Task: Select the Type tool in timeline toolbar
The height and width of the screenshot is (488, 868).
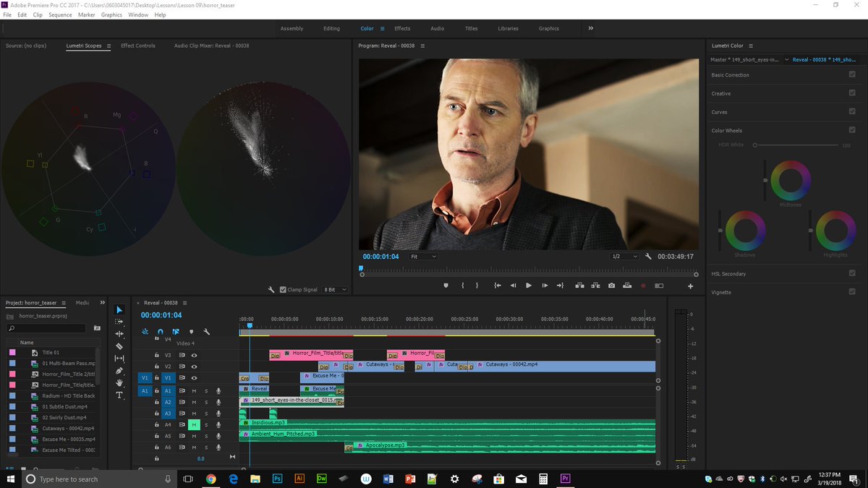Action: click(119, 395)
